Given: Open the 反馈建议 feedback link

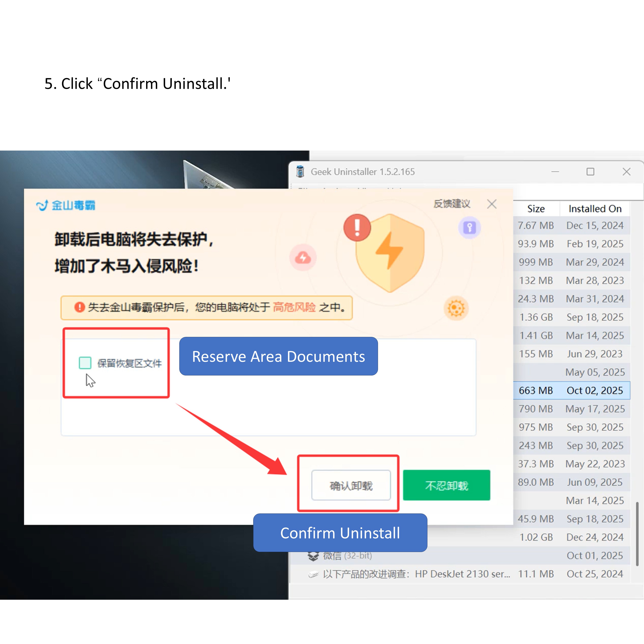Looking at the screenshot, I should click(x=452, y=204).
